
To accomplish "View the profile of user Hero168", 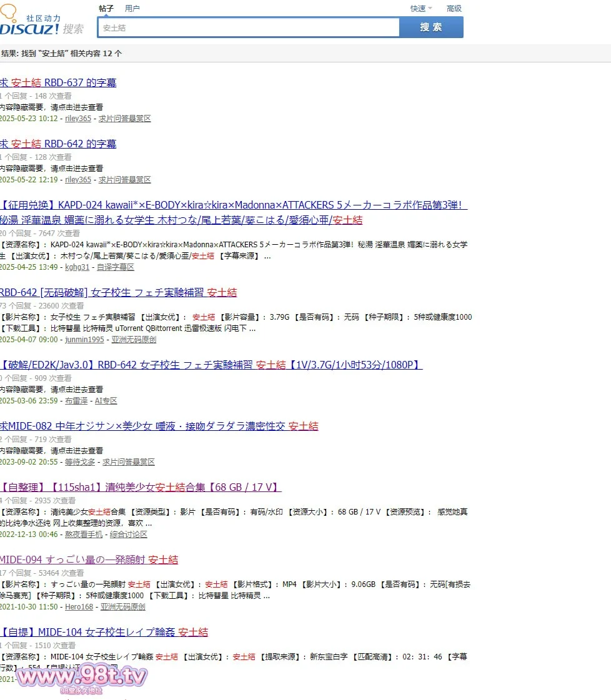I will click(79, 607).
